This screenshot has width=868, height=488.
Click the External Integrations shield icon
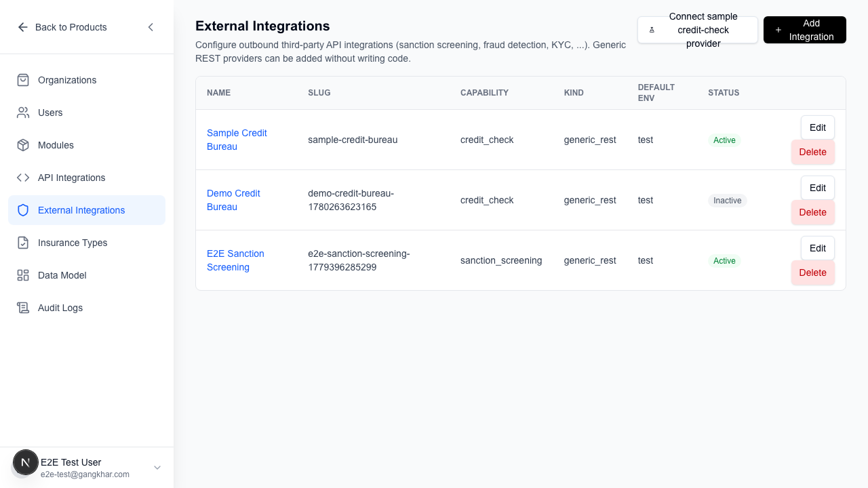pos(23,210)
